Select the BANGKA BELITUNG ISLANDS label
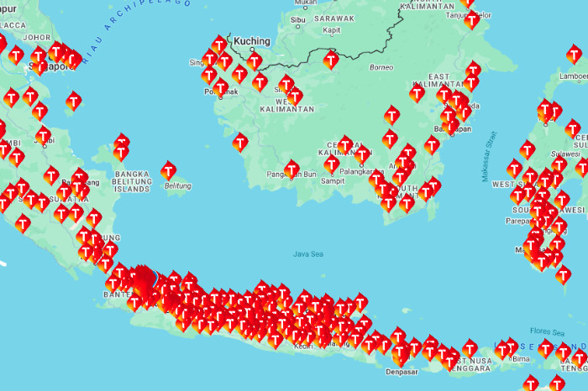The height and width of the screenshot is (391, 588). [x=132, y=181]
